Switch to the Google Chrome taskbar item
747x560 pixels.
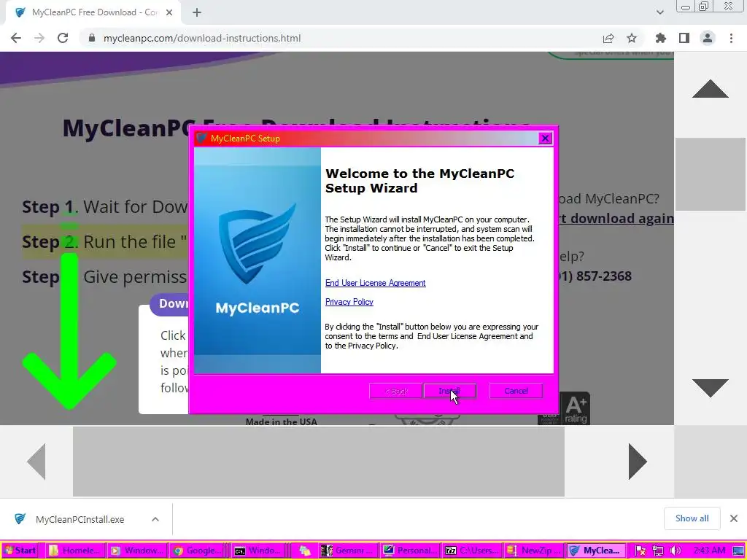pyautogui.click(x=198, y=551)
